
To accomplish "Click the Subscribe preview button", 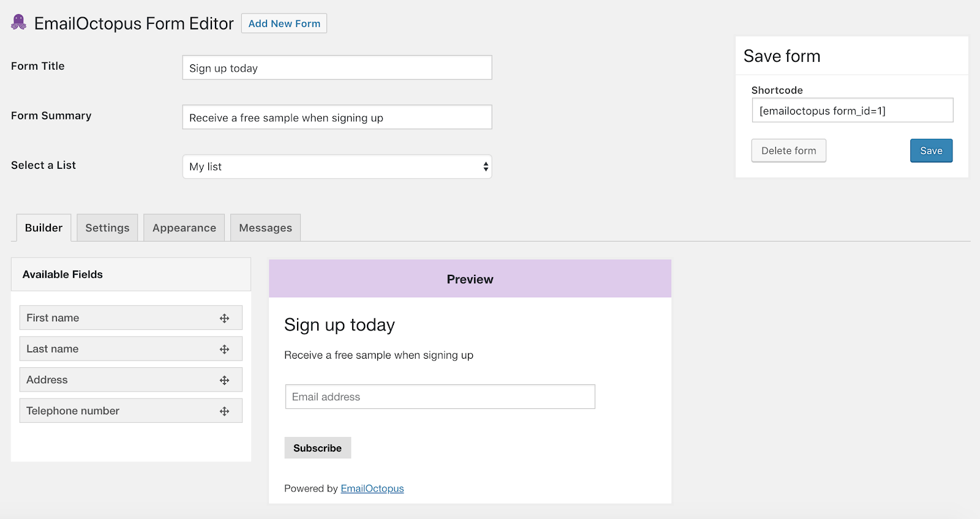I will tap(317, 447).
